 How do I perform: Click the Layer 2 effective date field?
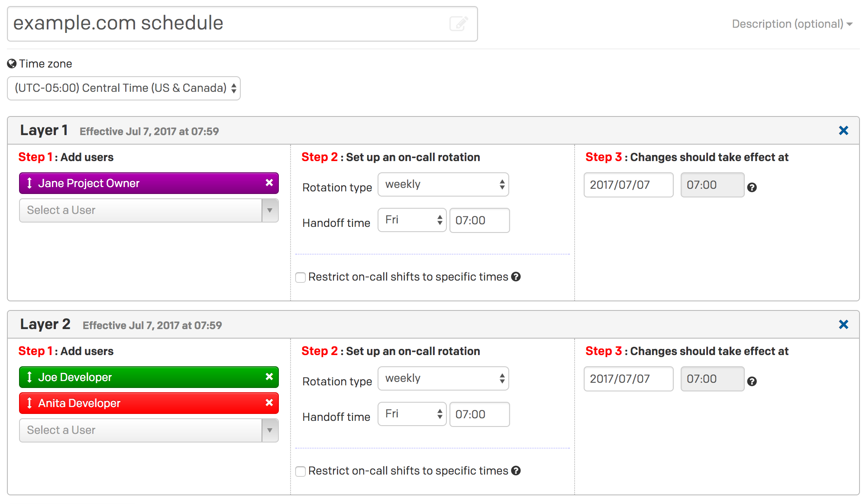click(628, 379)
